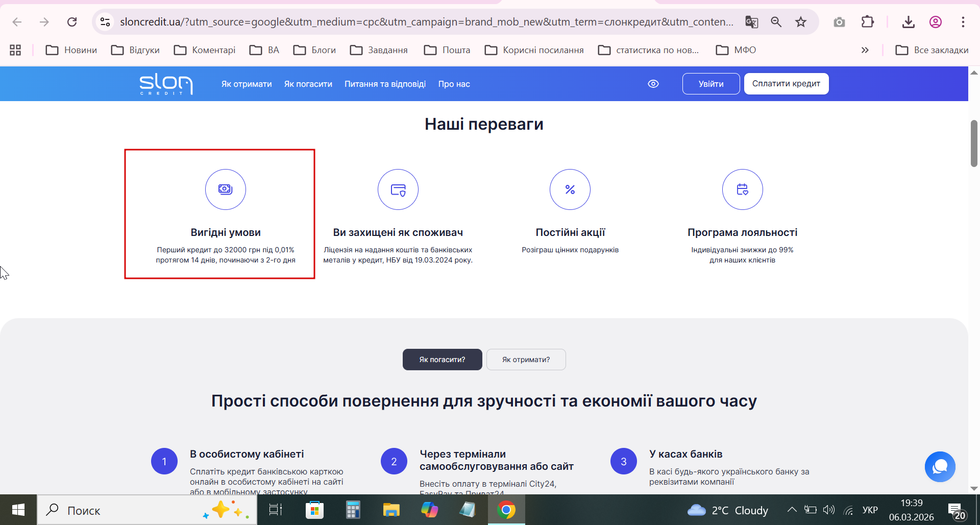The image size is (980, 525).
Task: Open the Google Translate page icon
Action: pos(751,22)
